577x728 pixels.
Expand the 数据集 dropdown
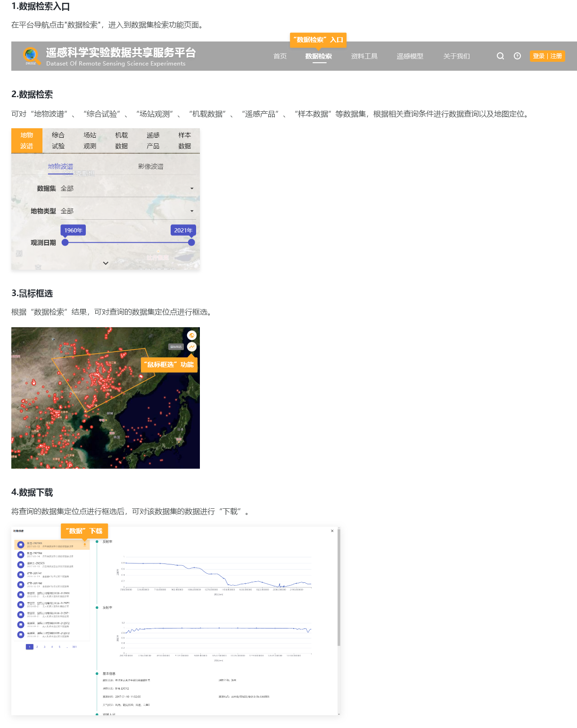point(192,189)
